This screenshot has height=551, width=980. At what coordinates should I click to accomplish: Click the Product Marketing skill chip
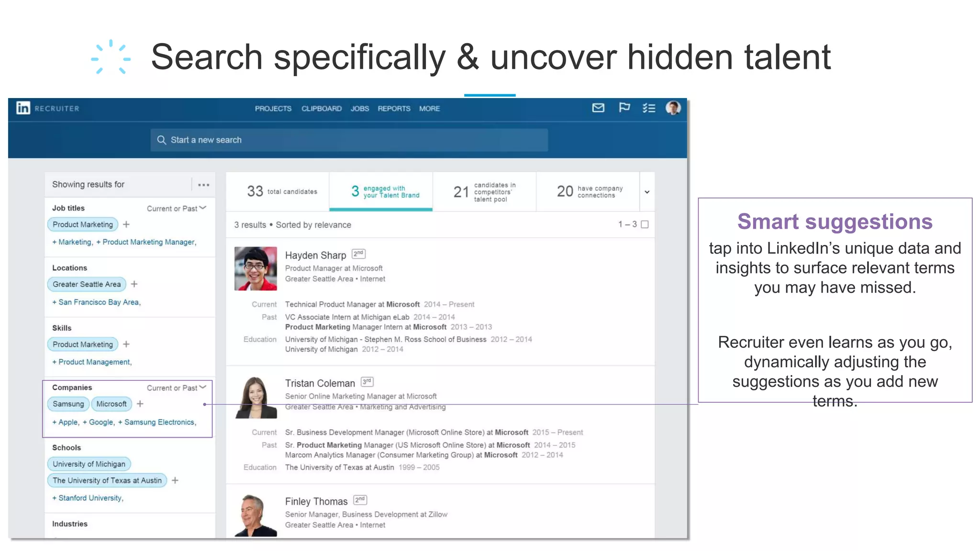pyautogui.click(x=83, y=344)
